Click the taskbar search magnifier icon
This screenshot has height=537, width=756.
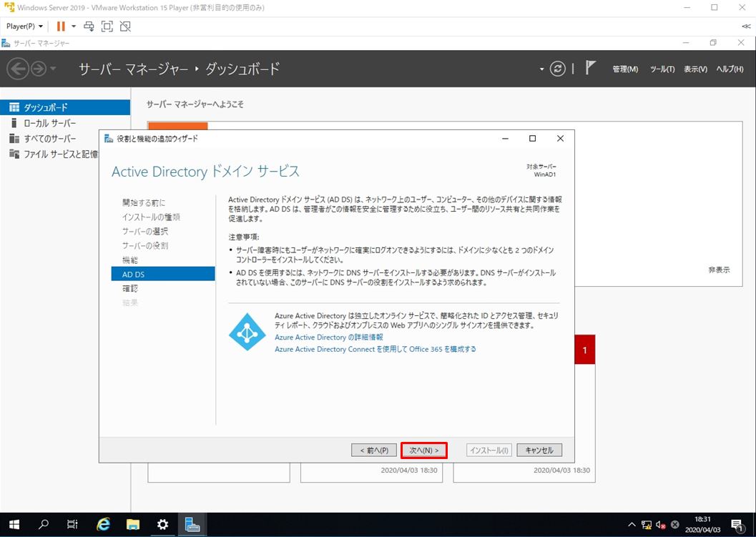coord(44,524)
